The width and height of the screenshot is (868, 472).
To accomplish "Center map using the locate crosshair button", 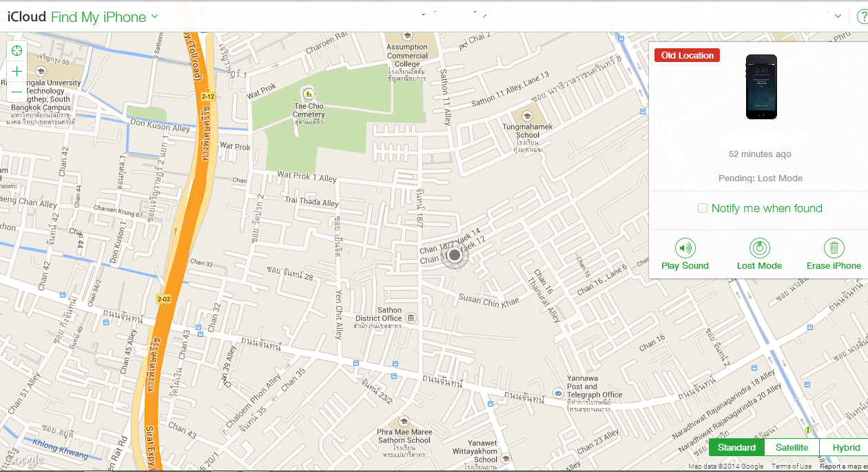I will (17, 50).
